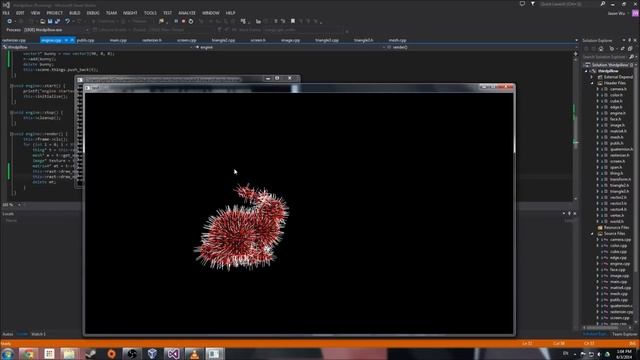Collapse the engine::render function region
640x360 pixels.
(12, 134)
